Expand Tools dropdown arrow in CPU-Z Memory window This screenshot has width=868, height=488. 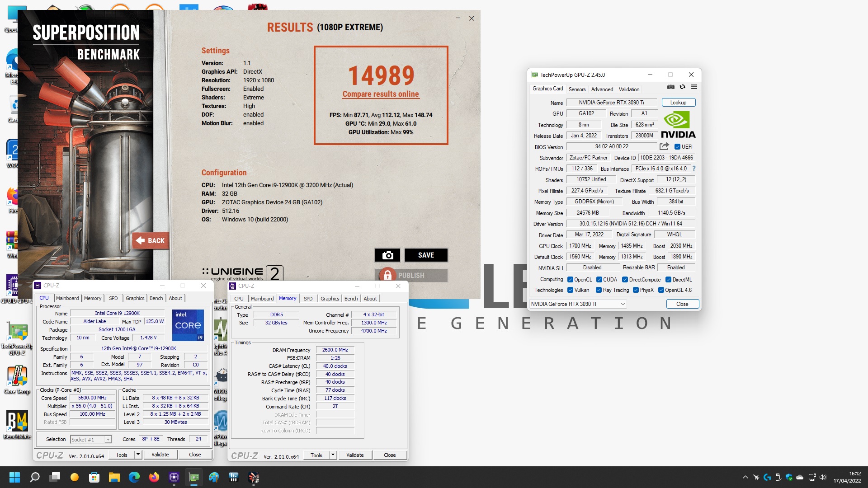333,455
